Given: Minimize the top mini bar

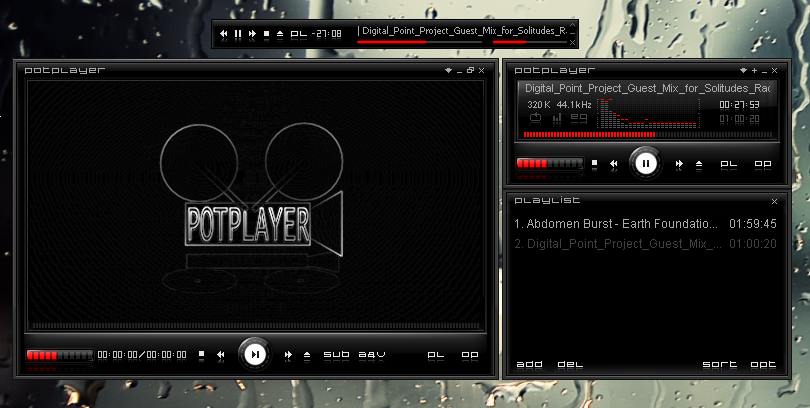Looking at the screenshot, I should tap(572, 33).
